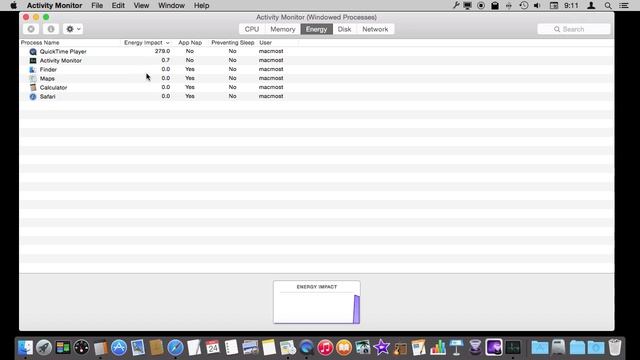Open Spotlight search in menu bar
The height and width of the screenshot is (360, 640).
click(608, 5)
